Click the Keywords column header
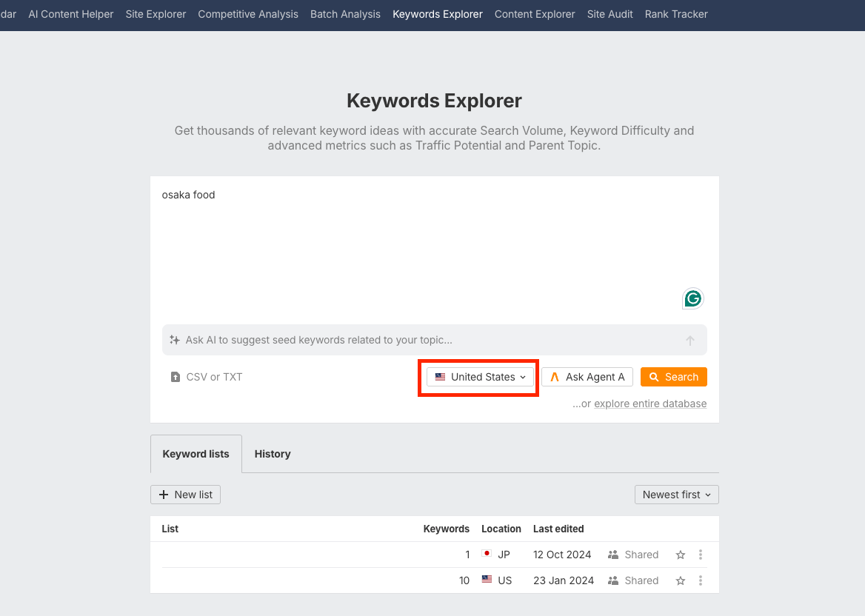 click(447, 529)
